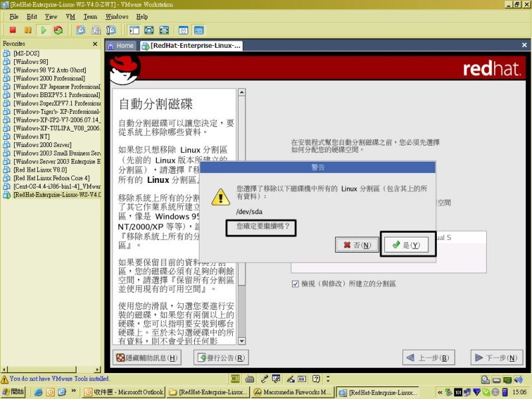The image size is (532, 399).
Task: Switch to Full Screen mode icon
Action: (164, 30)
